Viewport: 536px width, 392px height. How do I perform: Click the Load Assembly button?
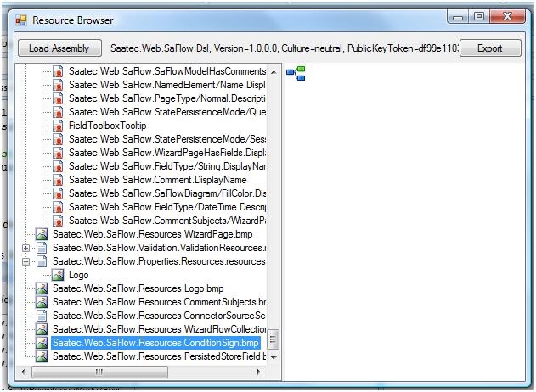[59, 48]
